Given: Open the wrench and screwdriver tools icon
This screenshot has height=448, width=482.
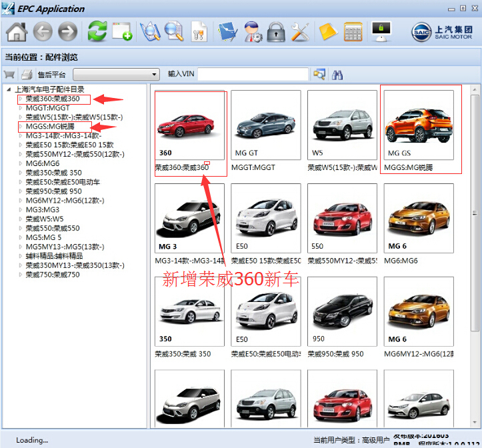Looking at the screenshot, I should click(x=300, y=32).
